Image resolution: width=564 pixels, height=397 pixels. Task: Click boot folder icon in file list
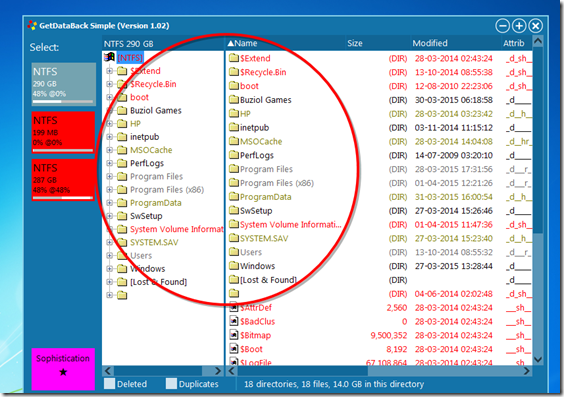(234, 86)
